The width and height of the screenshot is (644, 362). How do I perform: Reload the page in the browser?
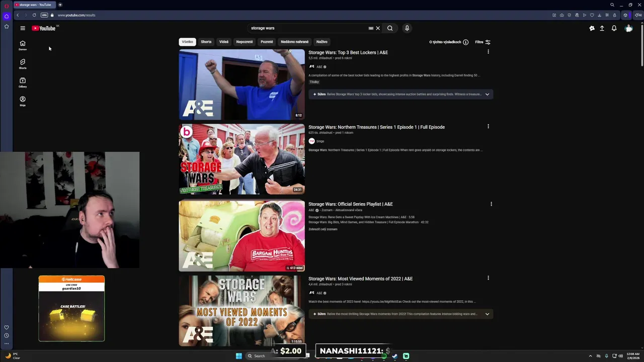34,15
